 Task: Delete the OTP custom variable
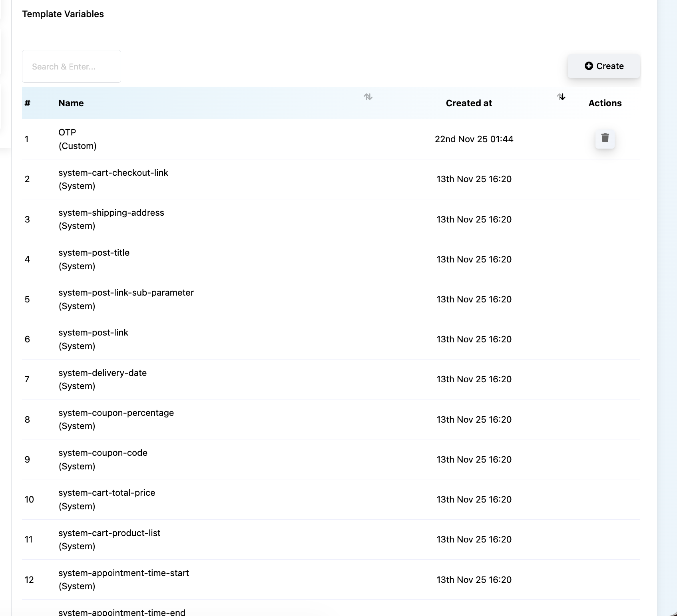(x=605, y=139)
